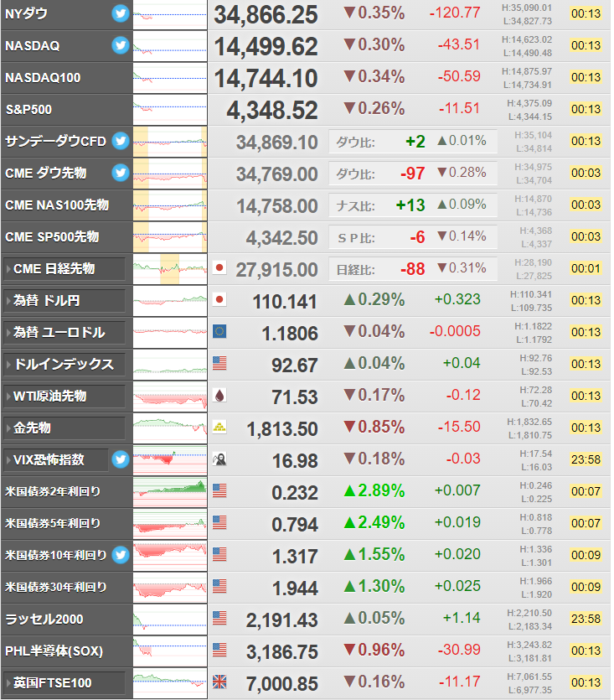Open the Twitter icon next to NASDAQ
Viewport: 614px width, 700px height.
tap(121, 45)
